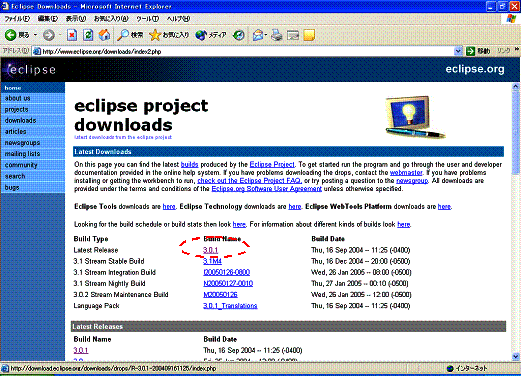Click 'here' link about kinds of builds
This screenshot has width=523, height=377.
404,225
